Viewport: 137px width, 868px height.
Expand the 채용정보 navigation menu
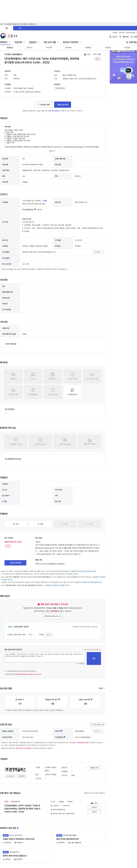pos(5,42)
